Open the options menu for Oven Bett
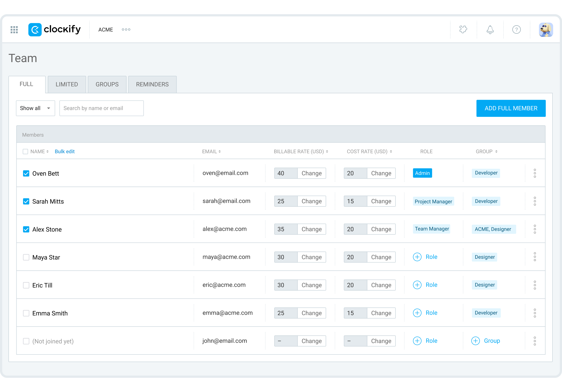 click(535, 173)
